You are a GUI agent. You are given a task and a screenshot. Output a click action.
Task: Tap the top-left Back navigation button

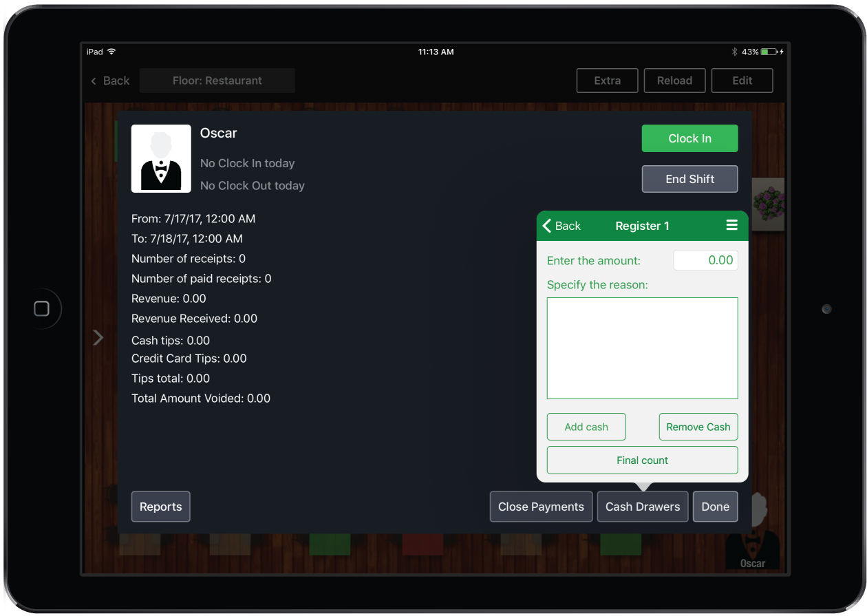(110, 81)
